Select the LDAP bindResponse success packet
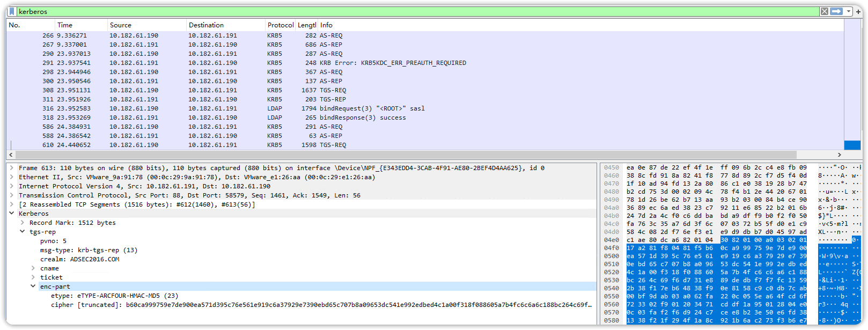868x330 pixels. [363, 118]
